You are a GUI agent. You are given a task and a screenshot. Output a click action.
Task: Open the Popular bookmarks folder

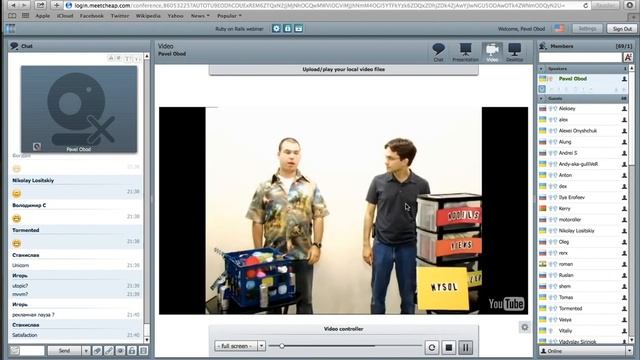[229, 16]
